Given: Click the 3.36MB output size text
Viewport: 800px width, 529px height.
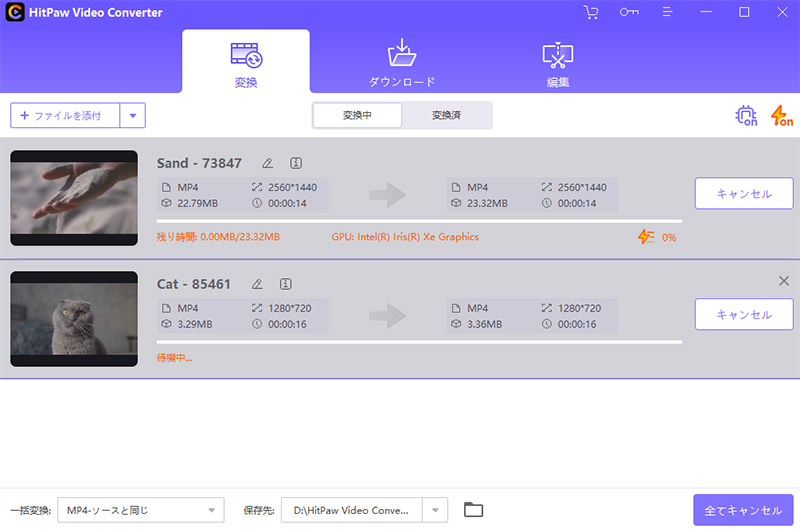Looking at the screenshot, I should (x=485, y=324).
